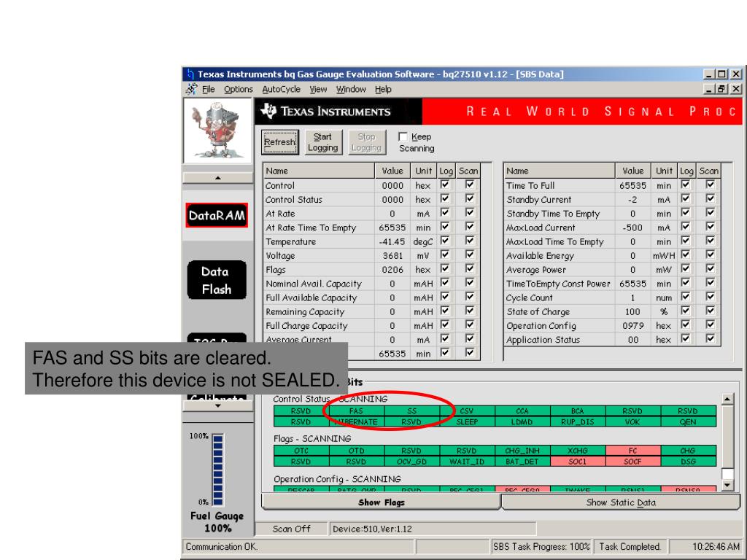747x560 pixels.
Task: Toggle Log checkbox for Flags row
Action: [x=445, y=268]
